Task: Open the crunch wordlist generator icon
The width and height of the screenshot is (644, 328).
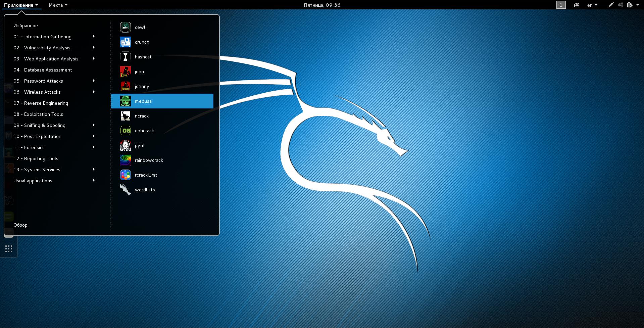Action: pos(126,42)
